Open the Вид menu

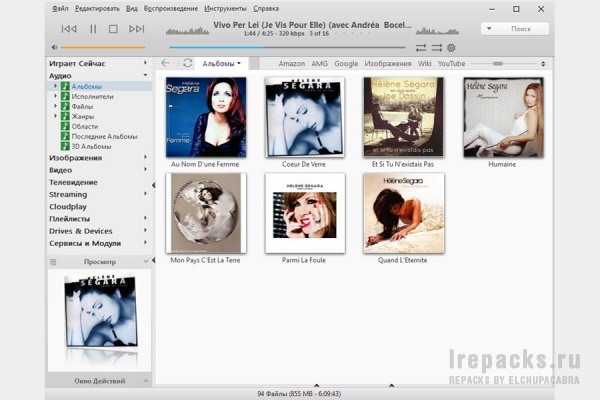click(x=132, y=8)
